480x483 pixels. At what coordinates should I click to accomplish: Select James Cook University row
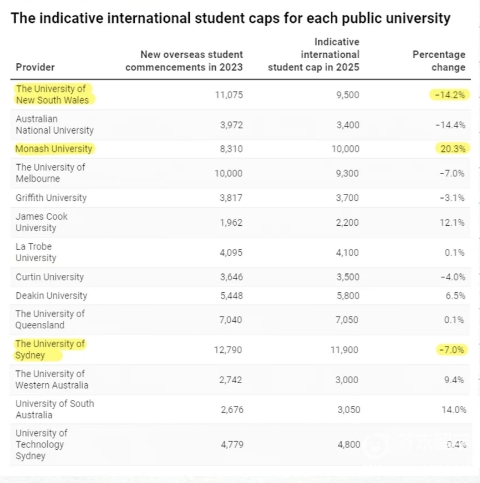pos(240,222)
